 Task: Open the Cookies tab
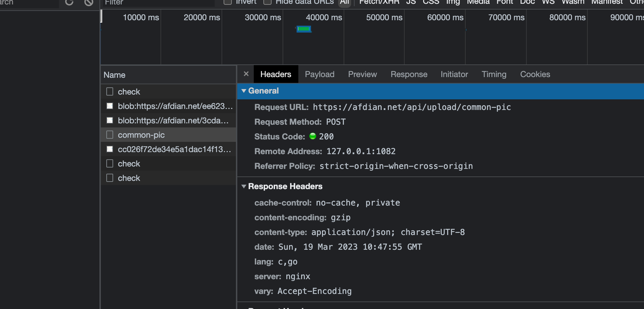(x=535, y=74)
